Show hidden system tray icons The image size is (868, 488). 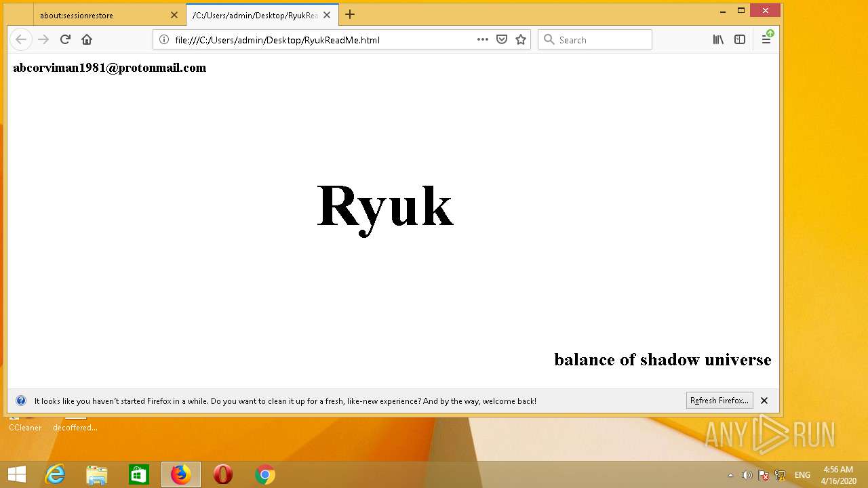coord(730,475)
